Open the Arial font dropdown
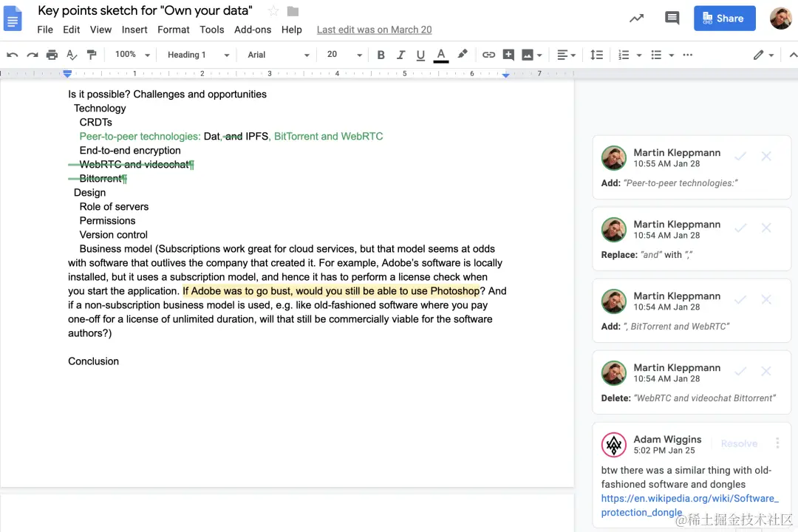This screenshot has width=798, height=532. 279,55
